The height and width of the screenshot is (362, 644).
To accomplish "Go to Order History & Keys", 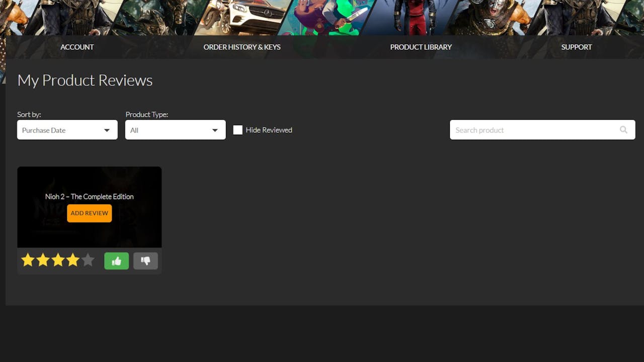I will [x=242, y=47].
